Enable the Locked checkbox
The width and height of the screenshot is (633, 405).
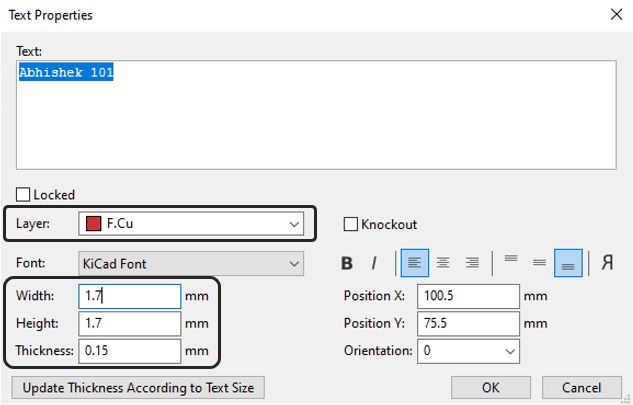coord(24,195)
